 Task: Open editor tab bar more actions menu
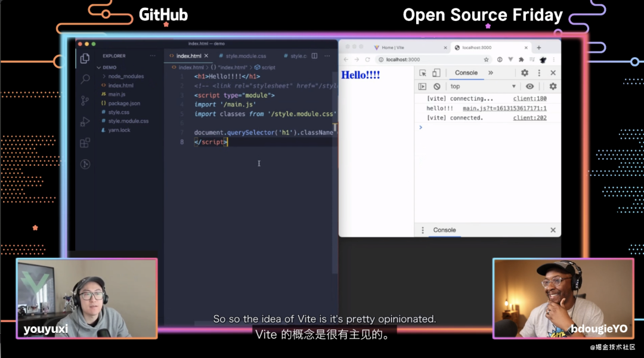click(327, 55)
